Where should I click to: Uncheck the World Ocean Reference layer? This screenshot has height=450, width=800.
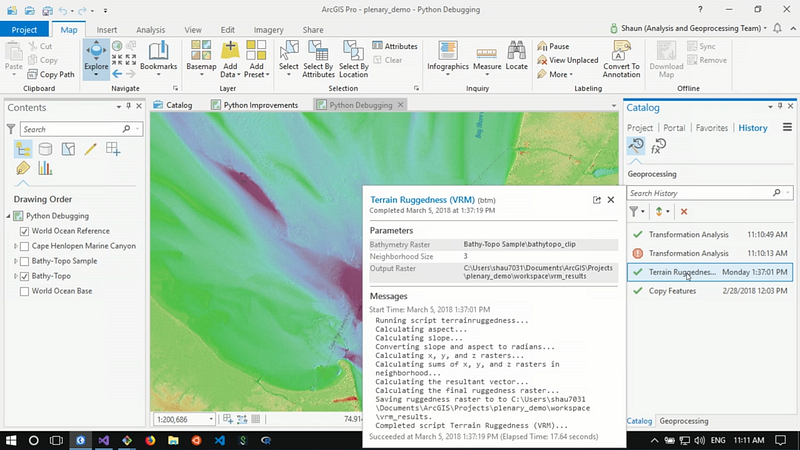click(25, 231)
